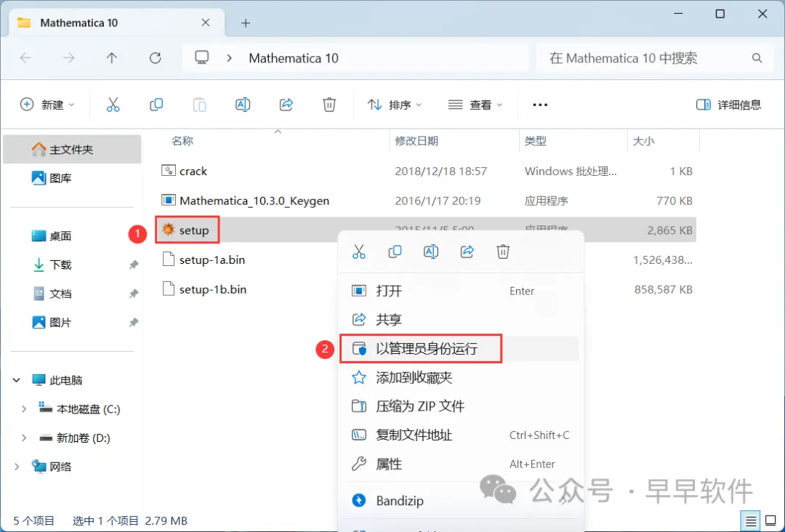Collapse the 此电脑 tree node
Screen dimensions: 785x532
click(17, 380)
